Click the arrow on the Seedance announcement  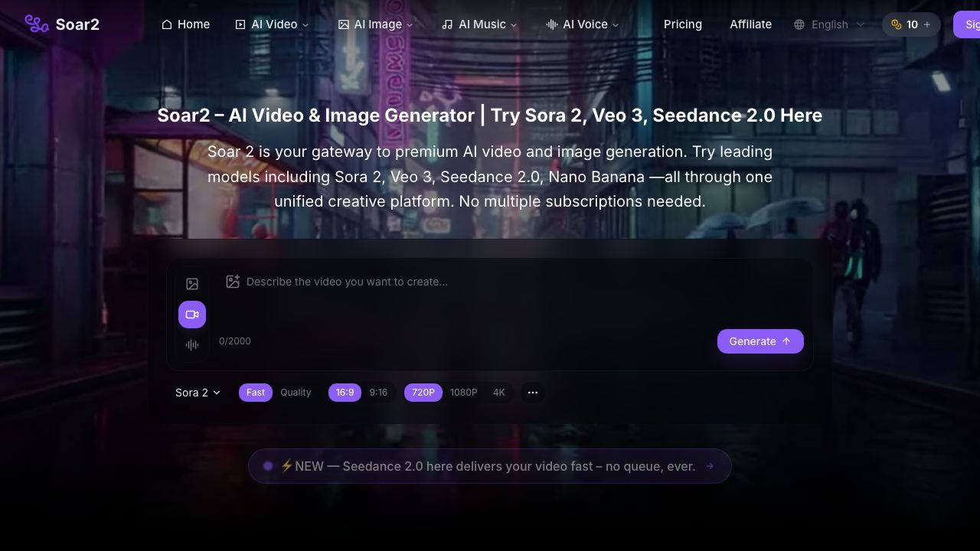point(710,466)
